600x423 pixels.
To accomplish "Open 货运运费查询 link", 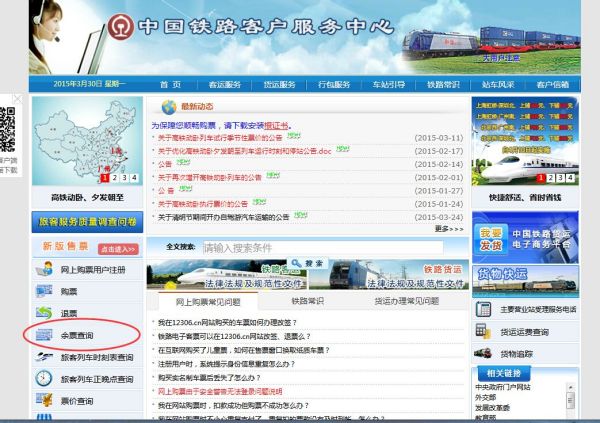I will 524,332.
